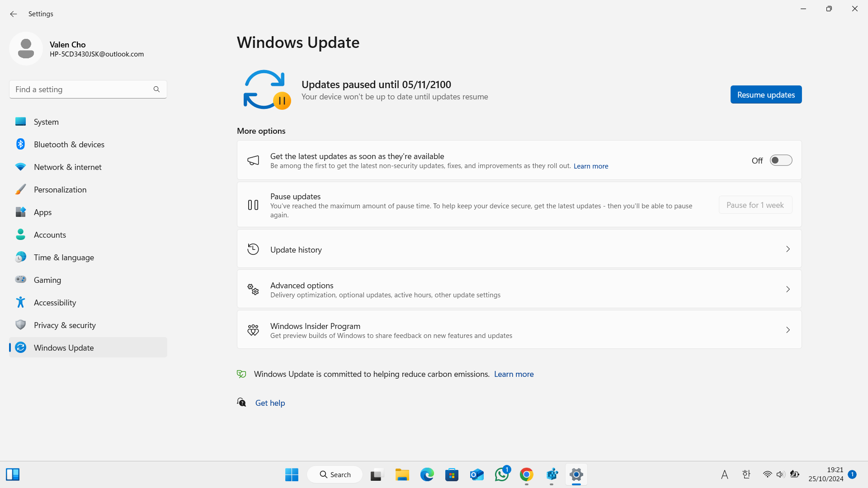
Task: Open WhatsApp from the taskbar
Action: 501,474
